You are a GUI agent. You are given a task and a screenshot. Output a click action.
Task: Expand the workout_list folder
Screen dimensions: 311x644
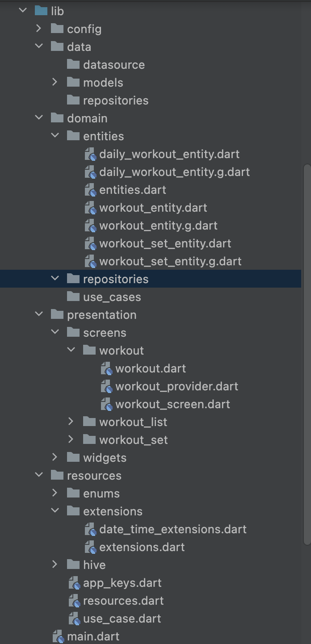point(71,422)
